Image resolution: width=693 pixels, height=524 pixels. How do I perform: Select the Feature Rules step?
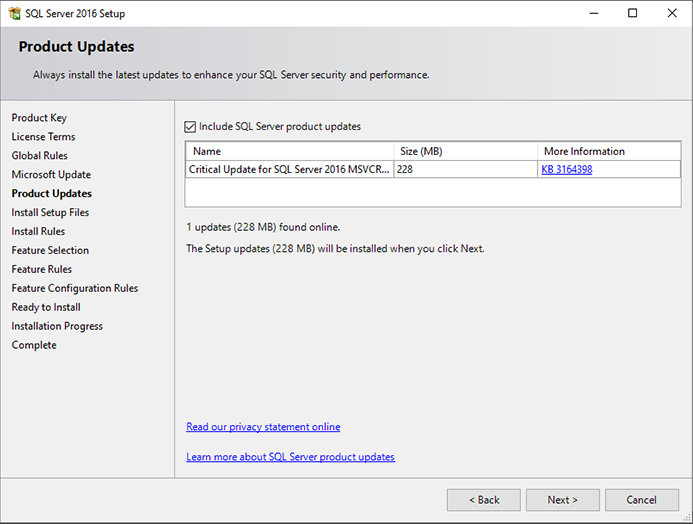coord(42,270)
